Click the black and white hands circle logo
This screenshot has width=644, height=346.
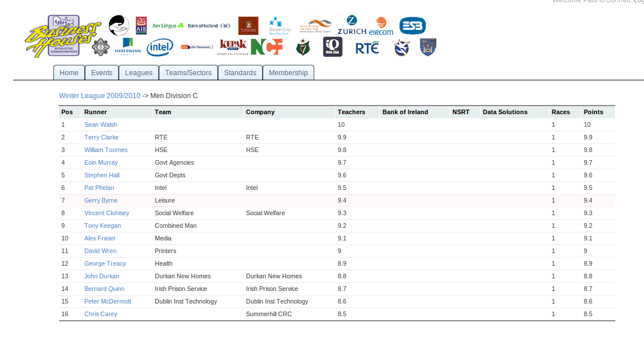click(x=119, y=25)
